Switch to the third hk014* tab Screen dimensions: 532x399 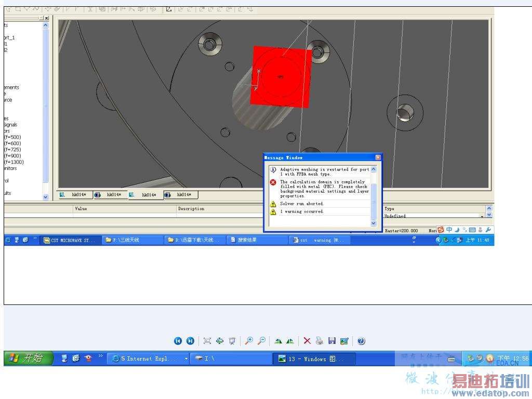[x=145, y=195]
